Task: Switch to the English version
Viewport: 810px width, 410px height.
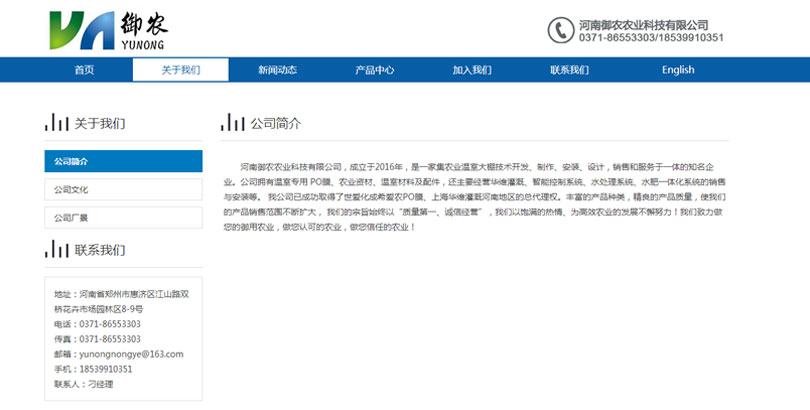Action: 677,70
